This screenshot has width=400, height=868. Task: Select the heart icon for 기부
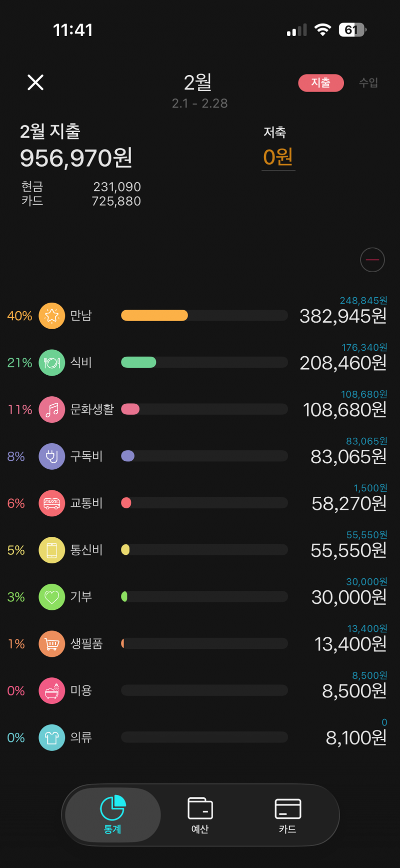(52, 597)
